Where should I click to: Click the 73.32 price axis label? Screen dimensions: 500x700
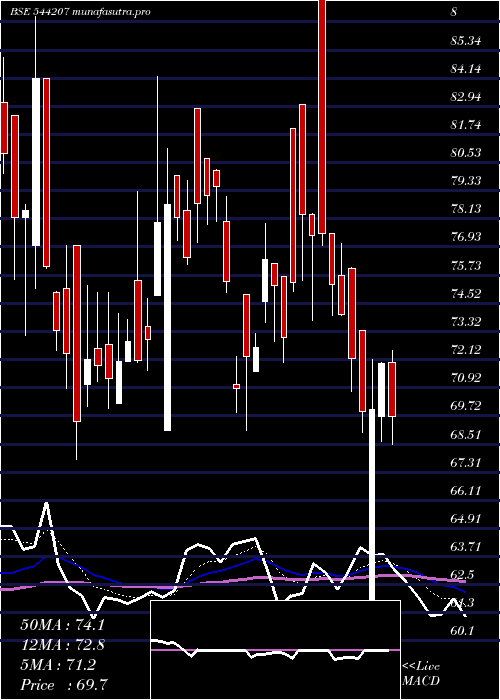click(x=466, y=321)
